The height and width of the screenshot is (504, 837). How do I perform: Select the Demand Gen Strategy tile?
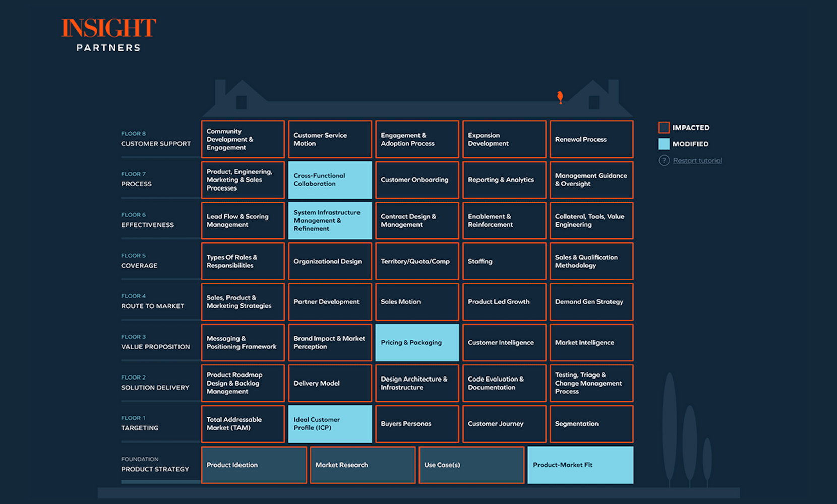click(x=591, y=302)
